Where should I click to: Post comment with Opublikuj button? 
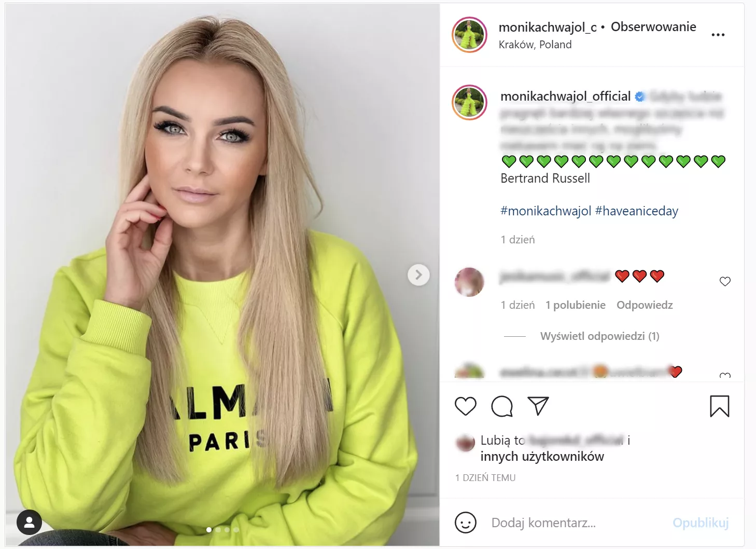tap(701, 523)
